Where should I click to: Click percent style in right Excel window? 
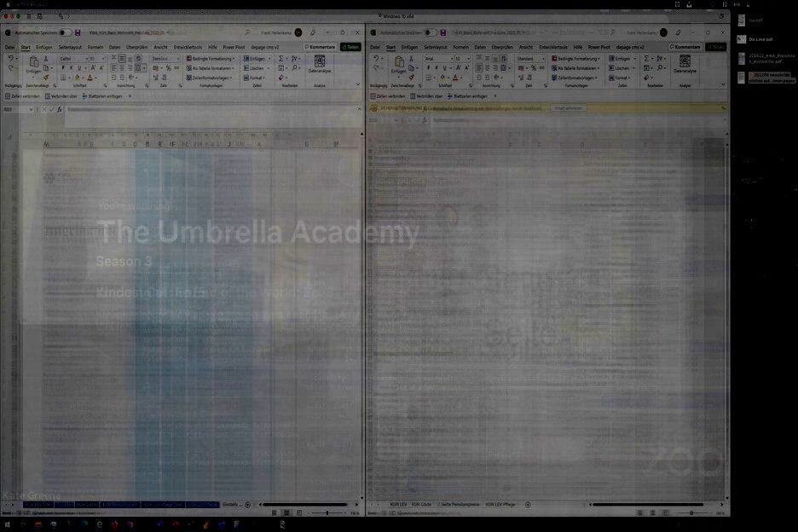534,68
